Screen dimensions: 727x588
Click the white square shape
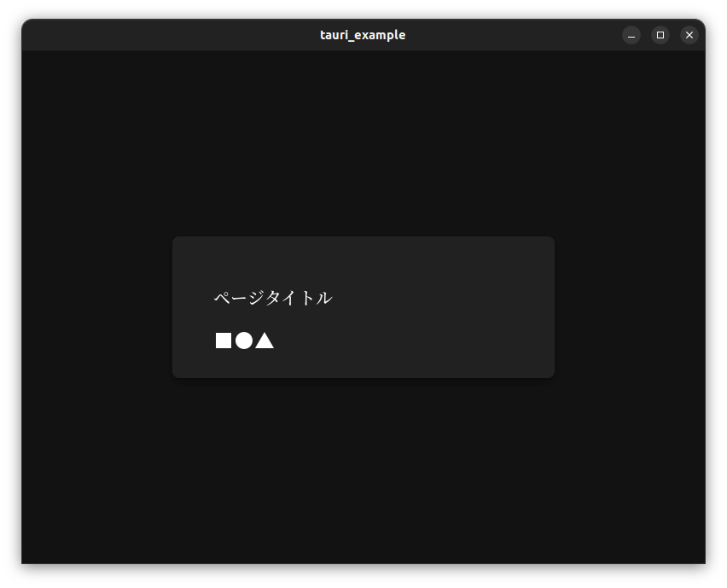[x=224, y=341]
